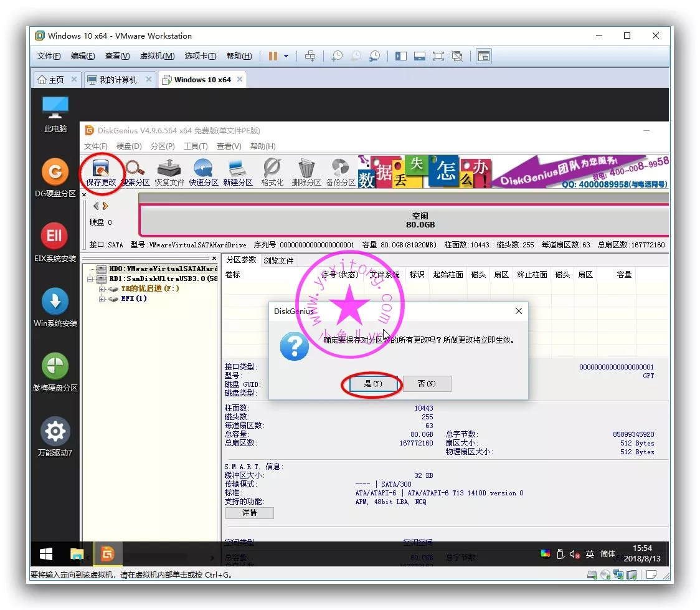
Task: Click the 80.0GB 空闲 free space bar
Action: point(404,220)
